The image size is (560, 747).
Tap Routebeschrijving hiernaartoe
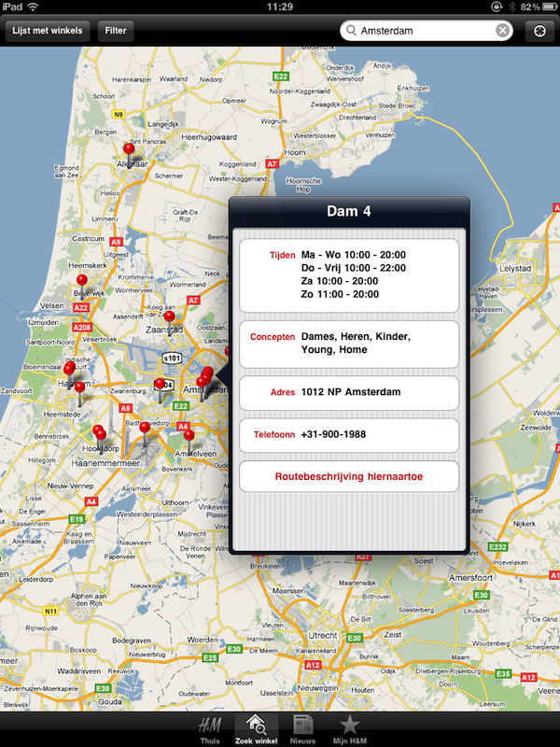[x=349, y=476]
